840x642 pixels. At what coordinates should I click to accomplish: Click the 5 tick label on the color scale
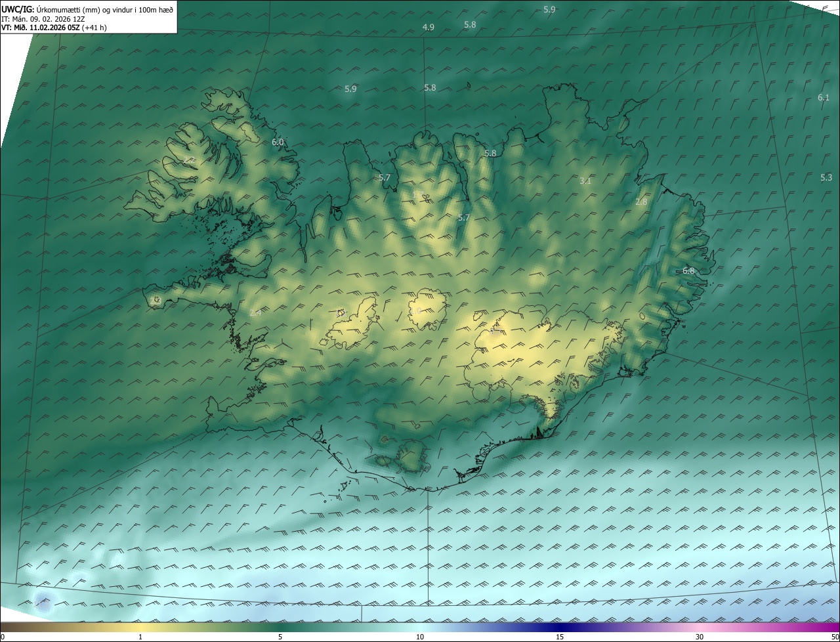point(280,637)
